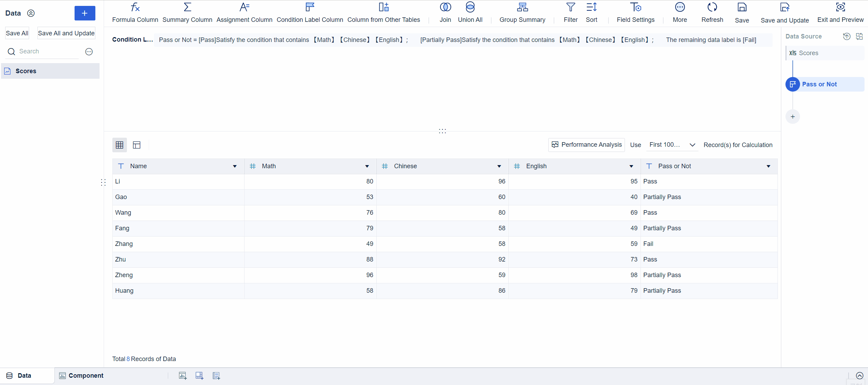
Task: Refresh the dataset
Action: (x=712, y=12)
